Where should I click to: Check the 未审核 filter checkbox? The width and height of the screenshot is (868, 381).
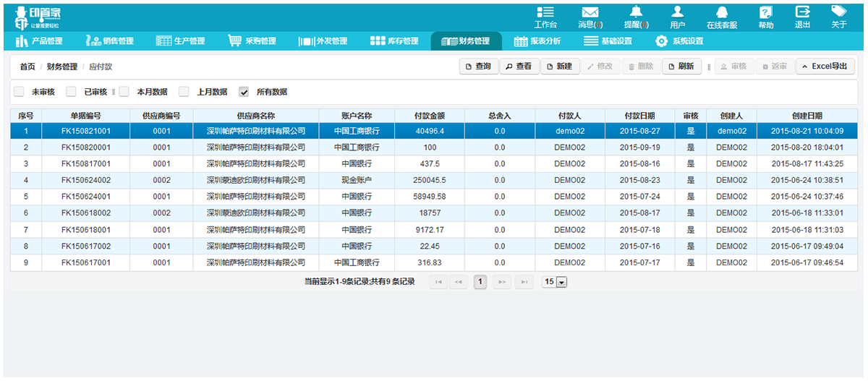pos(19,92)
